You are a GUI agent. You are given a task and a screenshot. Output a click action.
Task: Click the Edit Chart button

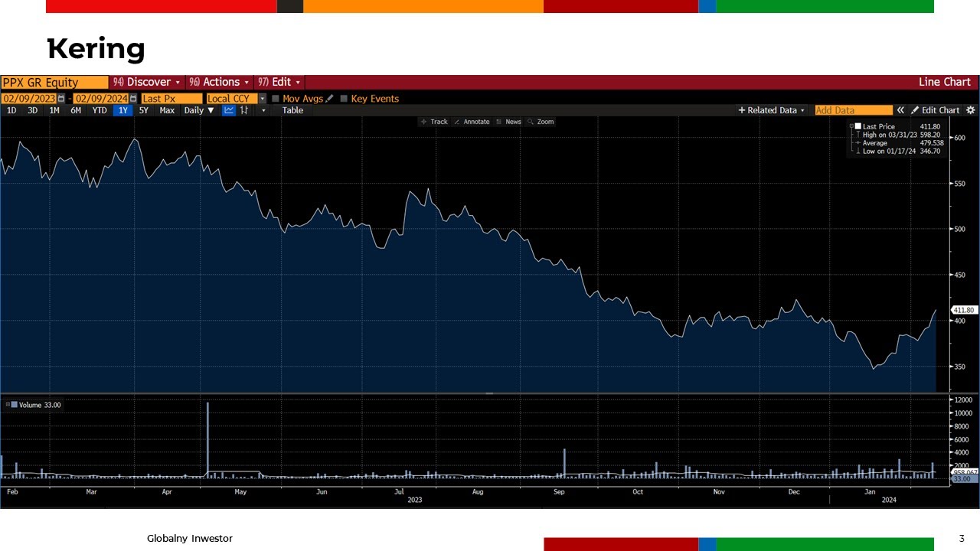click(x=936, y=110)
